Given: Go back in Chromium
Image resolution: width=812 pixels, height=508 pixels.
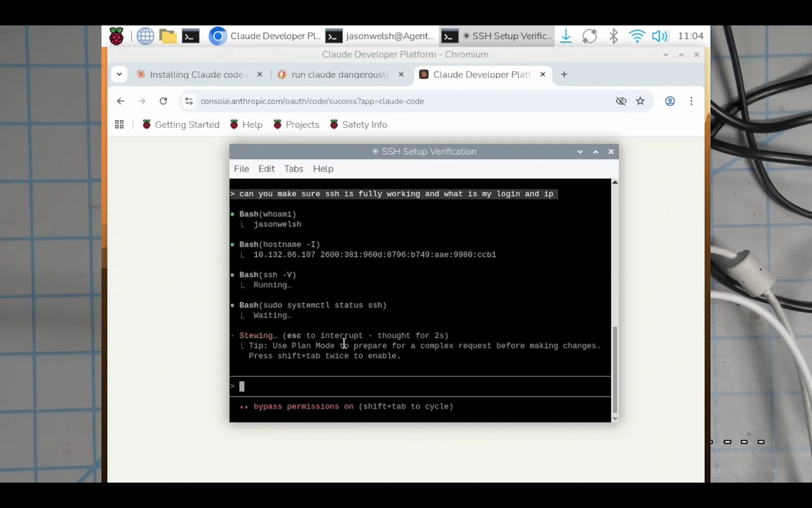Looking at the screenshot, I should tap(120, 101).
